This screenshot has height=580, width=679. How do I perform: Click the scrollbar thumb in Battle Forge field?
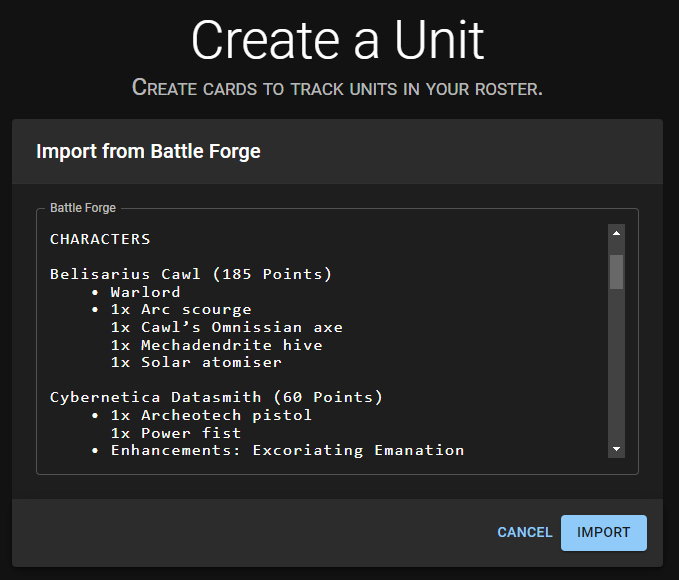[616, 271]
